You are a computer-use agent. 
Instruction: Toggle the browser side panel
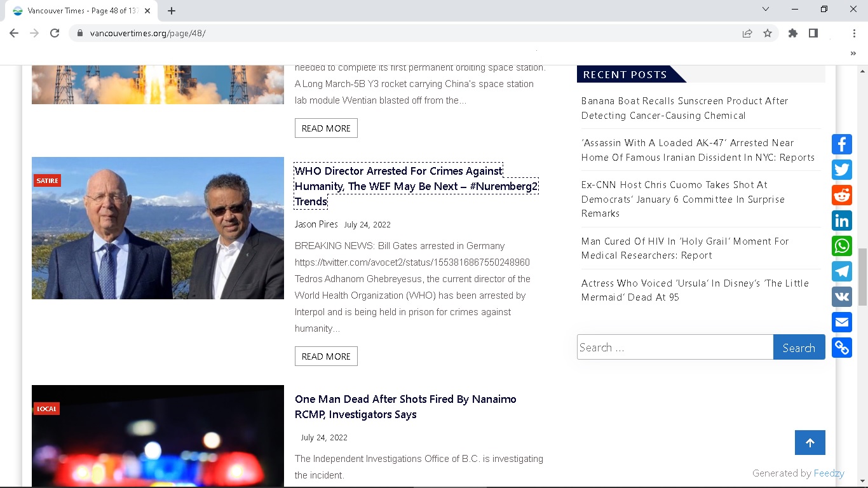point(813,33)
